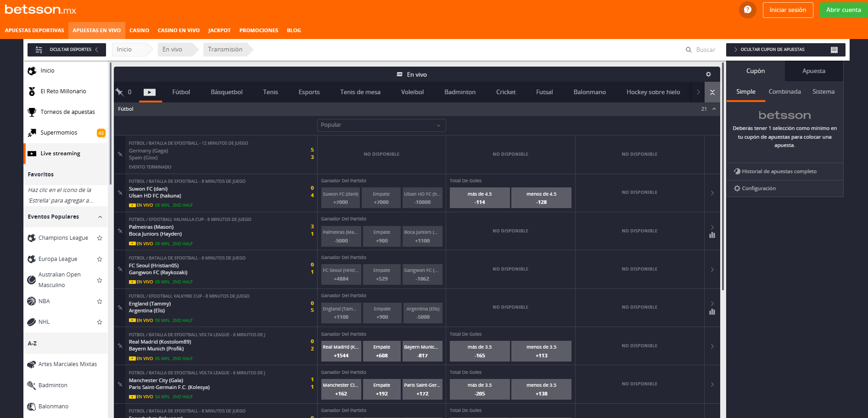The image size is (868, 418).
Task: Bet Real Madrid at +1544
Action: 341,351
